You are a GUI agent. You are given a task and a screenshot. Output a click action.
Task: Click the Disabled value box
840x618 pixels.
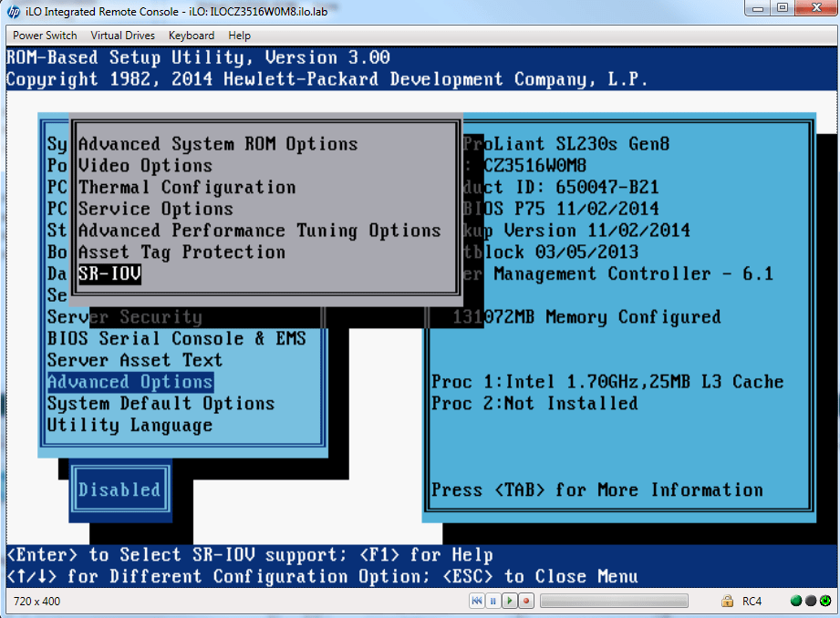[x=119, y=490]
